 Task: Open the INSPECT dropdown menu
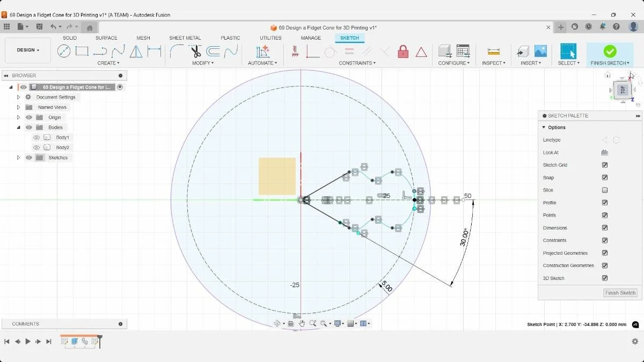(494, 63)
